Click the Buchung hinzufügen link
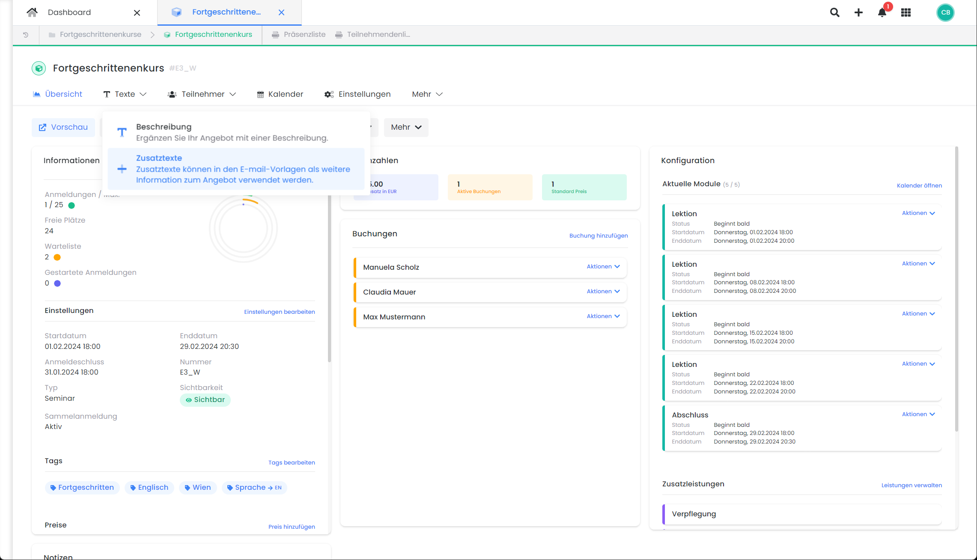Screen dimensions: 977x560 (598, 235)
